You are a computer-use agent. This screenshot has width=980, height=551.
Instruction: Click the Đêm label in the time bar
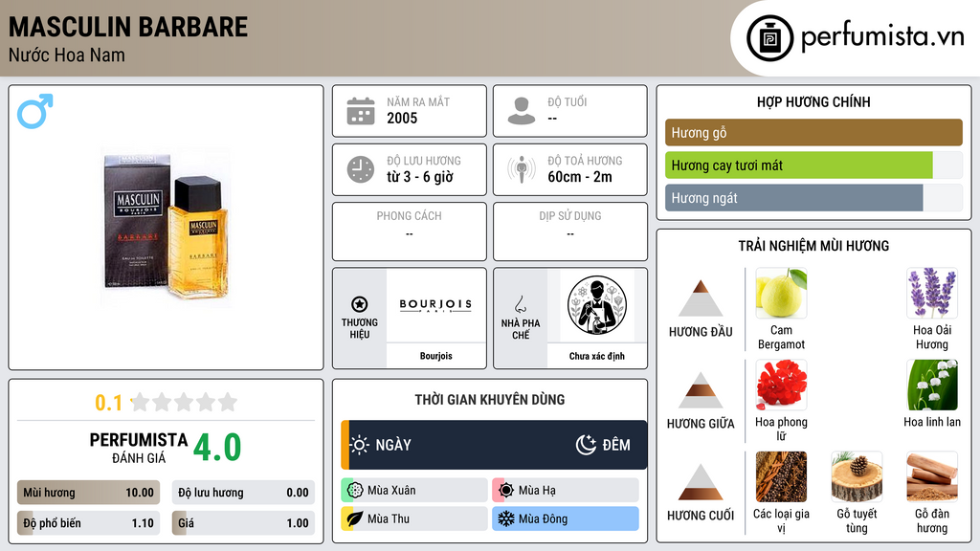pyautogui.click(x=616, y=445)
